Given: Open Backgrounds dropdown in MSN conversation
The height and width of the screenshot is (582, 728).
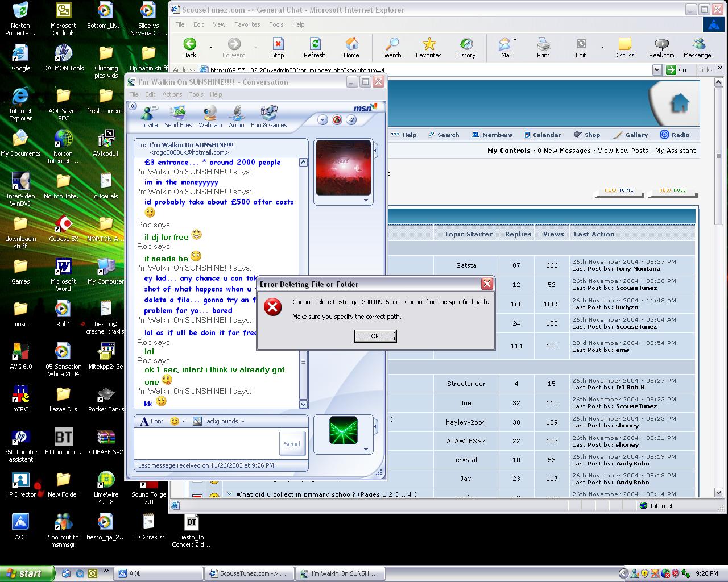Looking at the screenshot, I should 243,422.
